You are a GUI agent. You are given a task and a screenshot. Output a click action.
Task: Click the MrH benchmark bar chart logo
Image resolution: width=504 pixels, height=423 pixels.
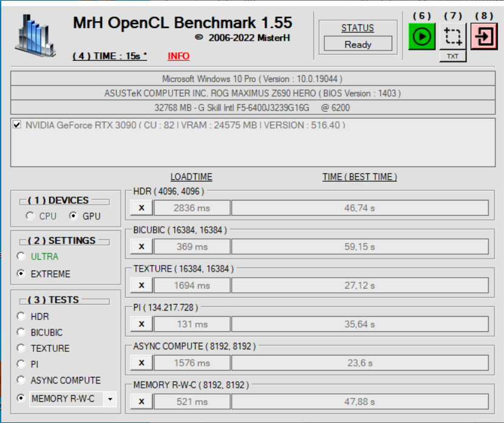click(35, 36)
